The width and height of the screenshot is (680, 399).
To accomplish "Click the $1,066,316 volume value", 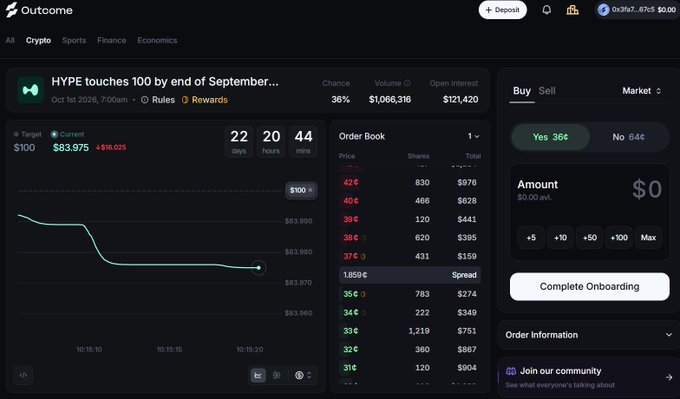I will pos(390,99).
